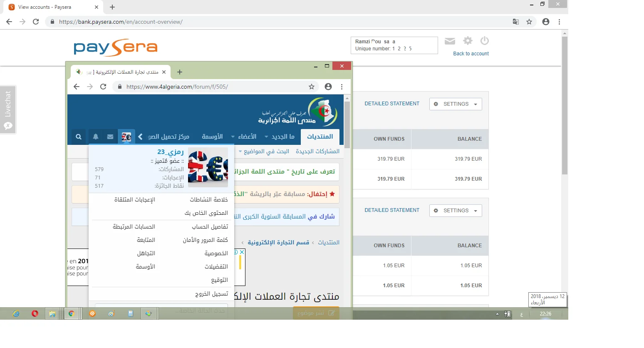644x348 pixels.
Task: Expand the الأعضاء members dropdown menu
Action: (244, 137)
